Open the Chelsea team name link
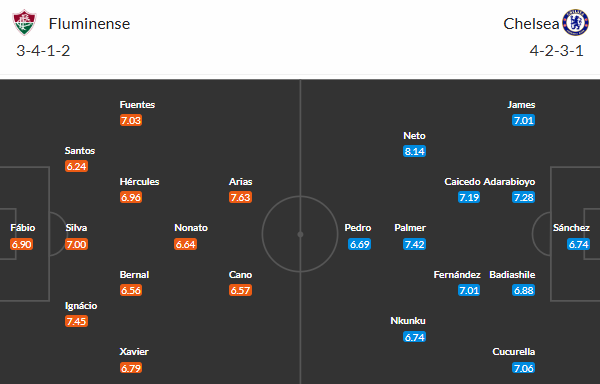Image resolution: width=600 pixels, height=384 pixels. (x=531, y=24)
